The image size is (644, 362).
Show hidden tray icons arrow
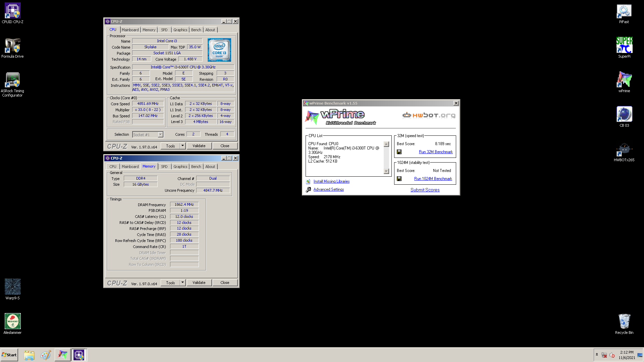click(x=597, y=355)
